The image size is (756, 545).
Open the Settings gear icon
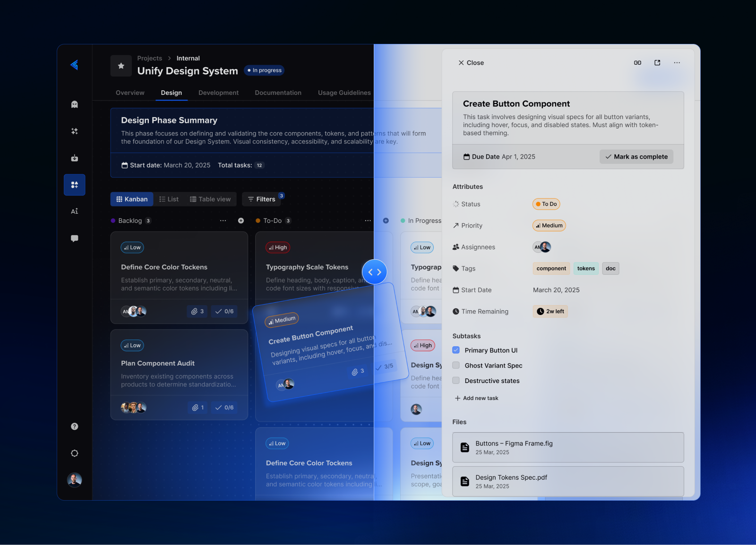pyautogui.click(x=74, y=453)
